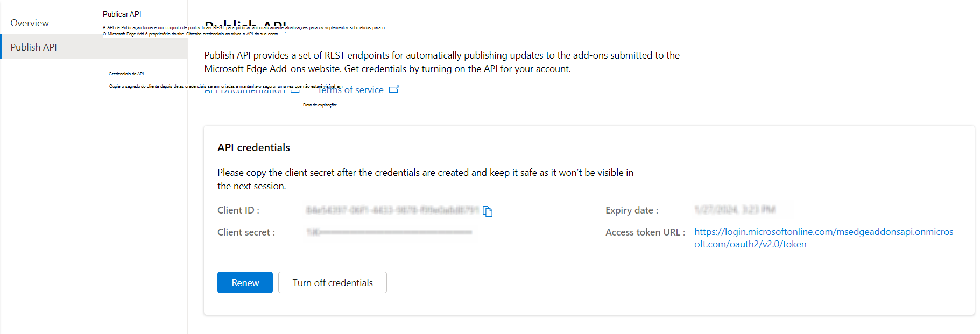Screen dimensions: 980x334
Task: Follow the Access token URL link
Action: tap(823, 232)
